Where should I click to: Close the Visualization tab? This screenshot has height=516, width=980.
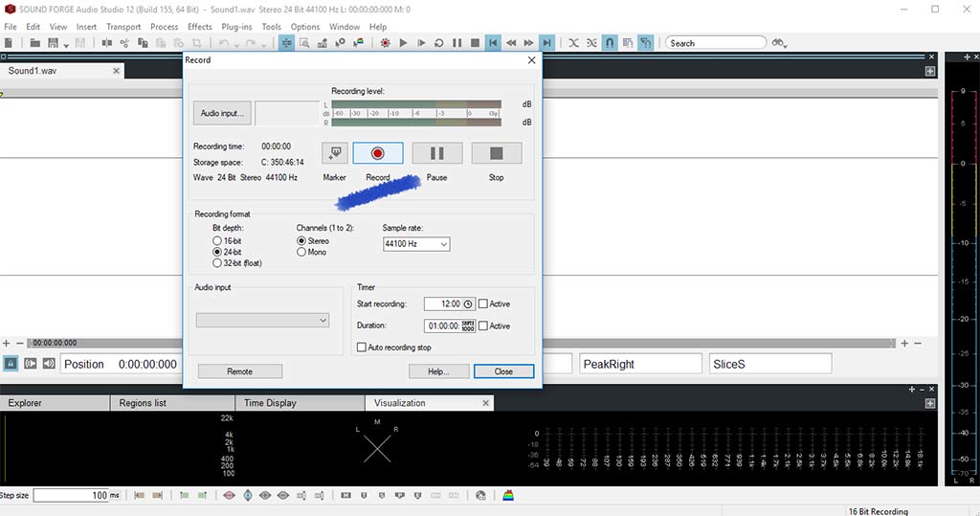[x=485, y=403]
